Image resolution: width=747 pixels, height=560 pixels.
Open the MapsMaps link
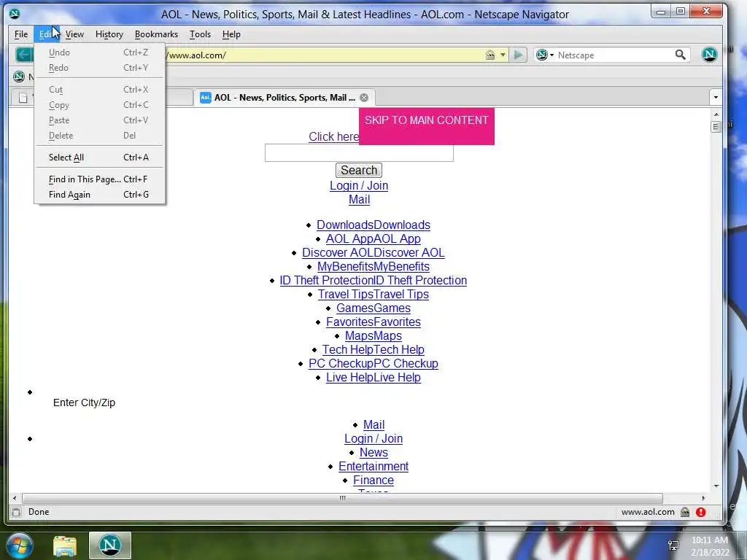[x=373, y=335]
